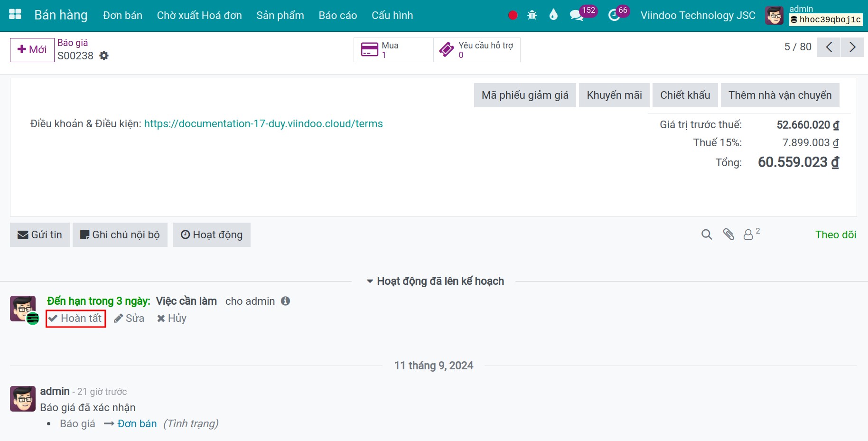Click Ghi chú nội bộ button
This screenshot has height=441, width=868.
coord(120,235)
